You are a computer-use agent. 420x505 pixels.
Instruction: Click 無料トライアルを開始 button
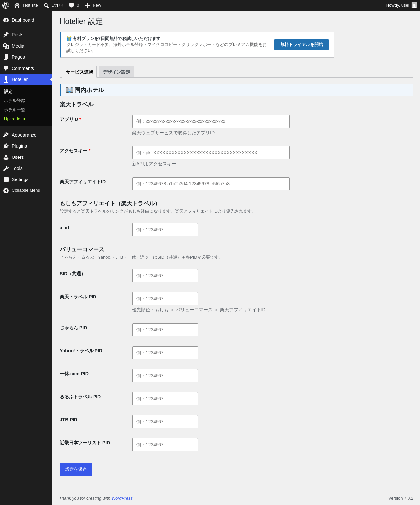tap(302, 45)
